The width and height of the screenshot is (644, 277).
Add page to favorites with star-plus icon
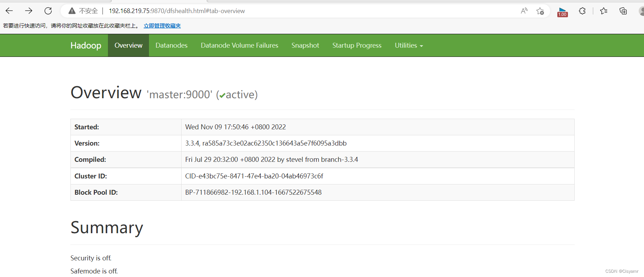click(540, 11)
